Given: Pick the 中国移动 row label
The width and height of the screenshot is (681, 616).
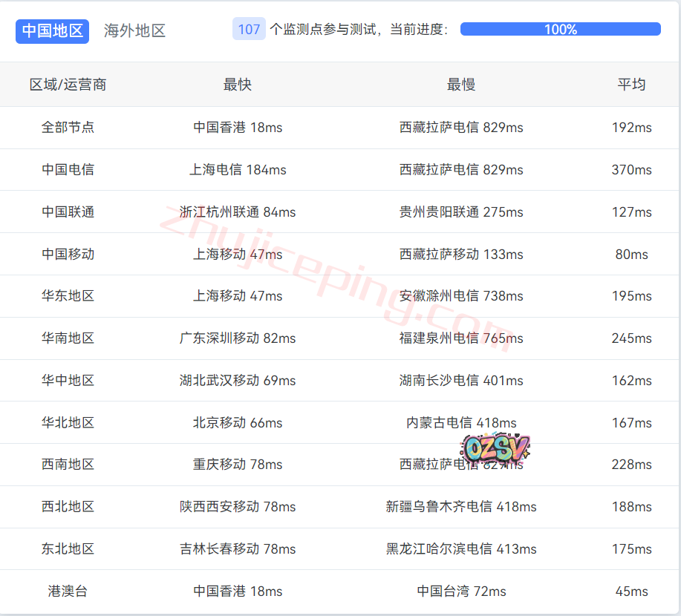Looking at the screenshot, I should click(x=68, y=255).
